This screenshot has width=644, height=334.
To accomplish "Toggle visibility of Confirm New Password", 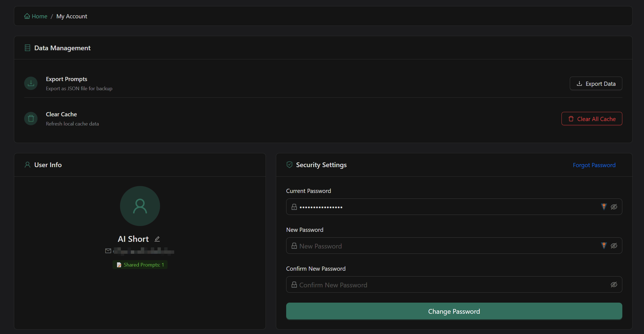I will tap(614, 284).
